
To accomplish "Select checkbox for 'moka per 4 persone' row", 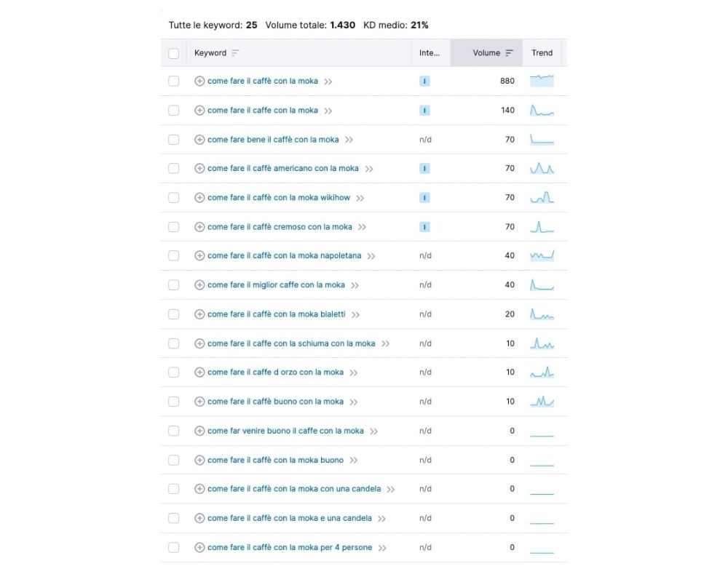I will [173, 547].
